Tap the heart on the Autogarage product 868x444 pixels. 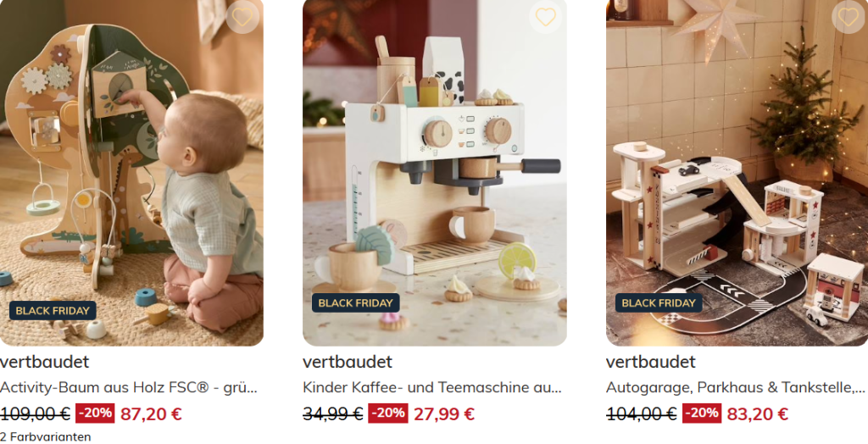(849, 17)
